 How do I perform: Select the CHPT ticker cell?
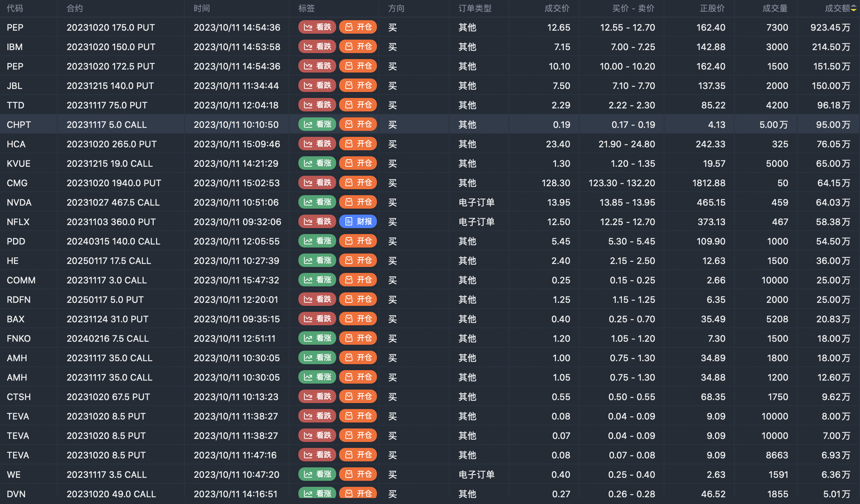[x=19, y=125]
